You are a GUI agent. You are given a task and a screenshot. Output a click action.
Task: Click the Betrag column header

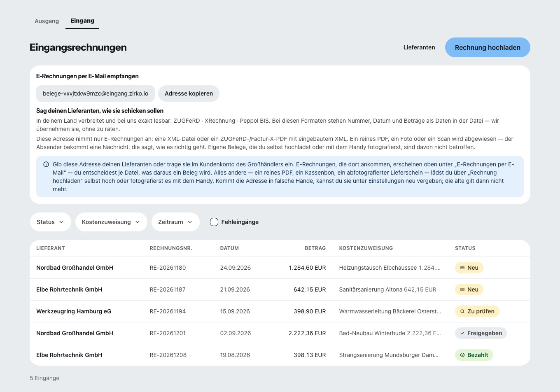click(315, 248)
